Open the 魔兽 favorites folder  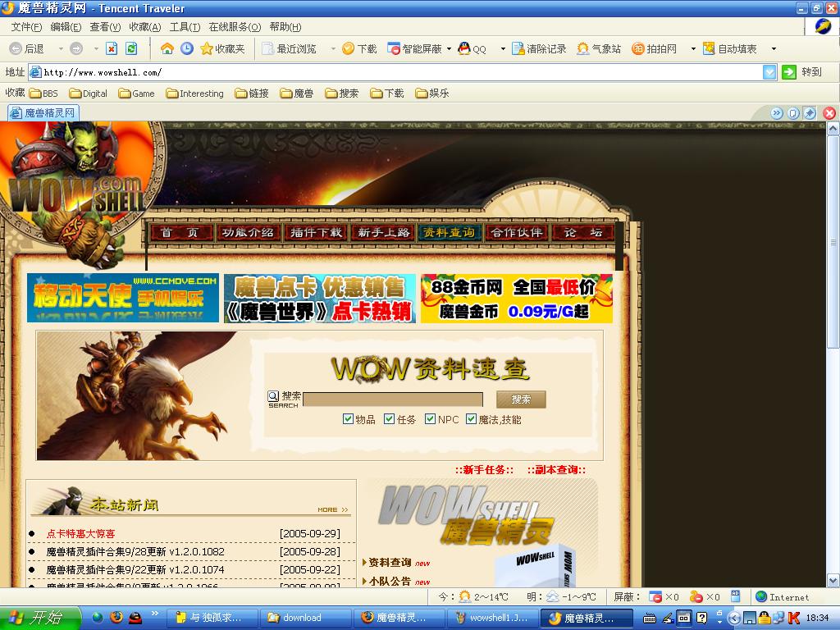click(x=297, y=94)
